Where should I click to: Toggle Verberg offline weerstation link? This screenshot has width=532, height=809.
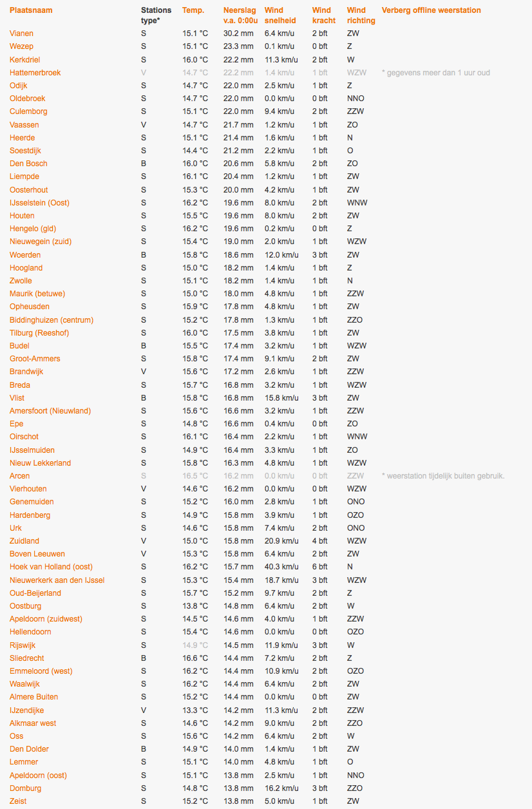coord(432,10)
